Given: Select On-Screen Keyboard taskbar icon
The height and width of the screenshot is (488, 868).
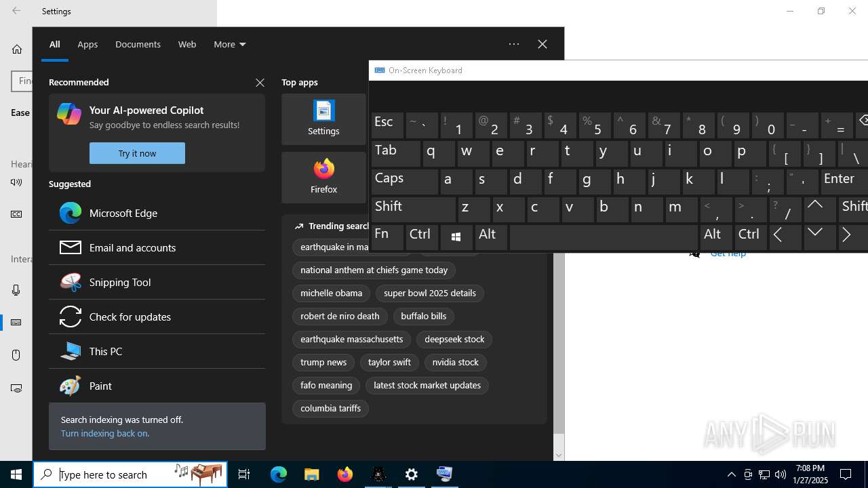Looking at the screenshot, I should pos(445,474).
